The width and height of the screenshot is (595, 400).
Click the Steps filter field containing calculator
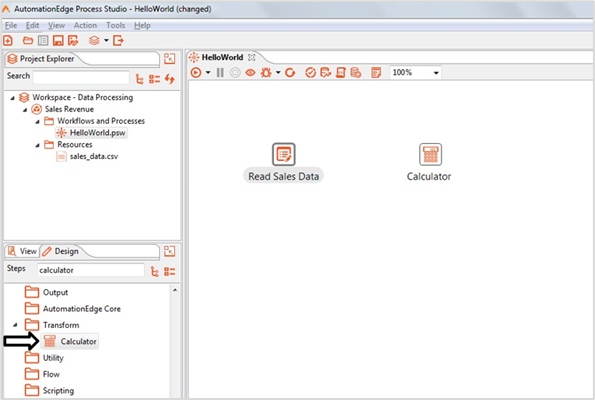point(91,270)
